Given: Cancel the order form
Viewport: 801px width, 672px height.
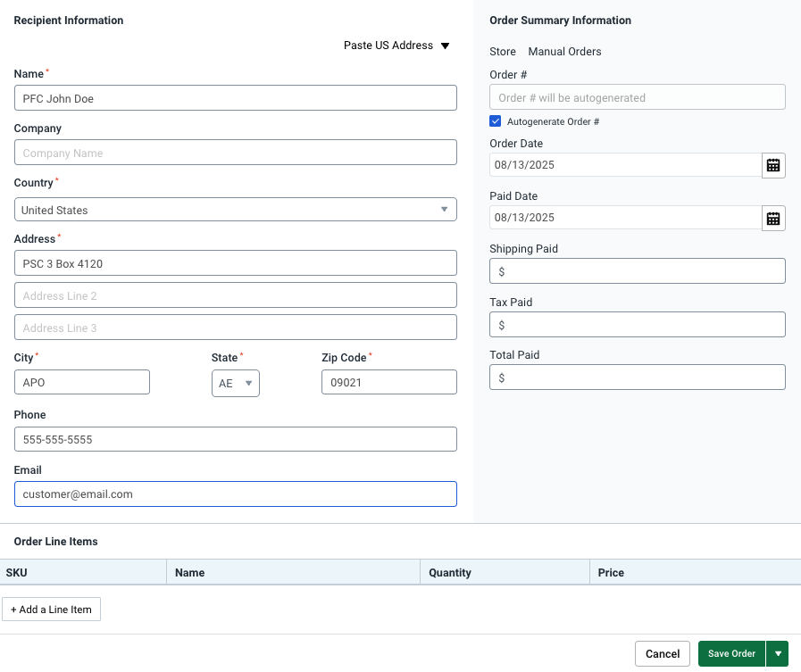Looking at the screenshot, I should (663, 654).
